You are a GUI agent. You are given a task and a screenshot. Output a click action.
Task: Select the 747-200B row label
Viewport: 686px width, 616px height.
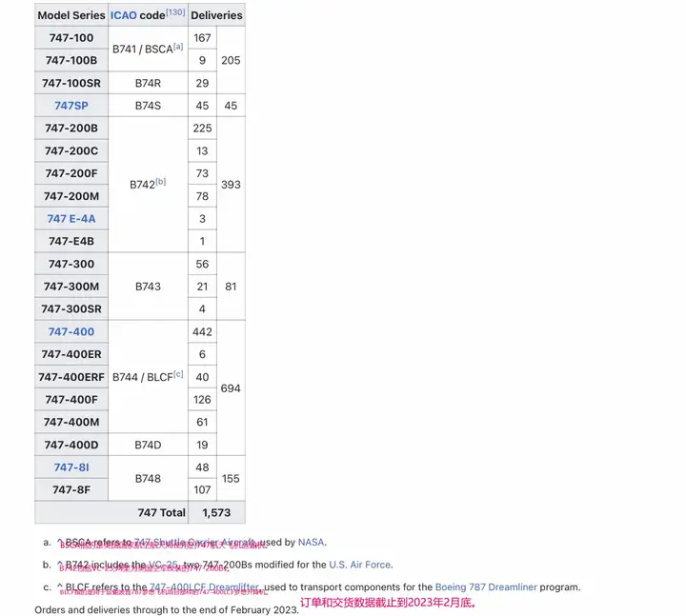tap(71, 129)
